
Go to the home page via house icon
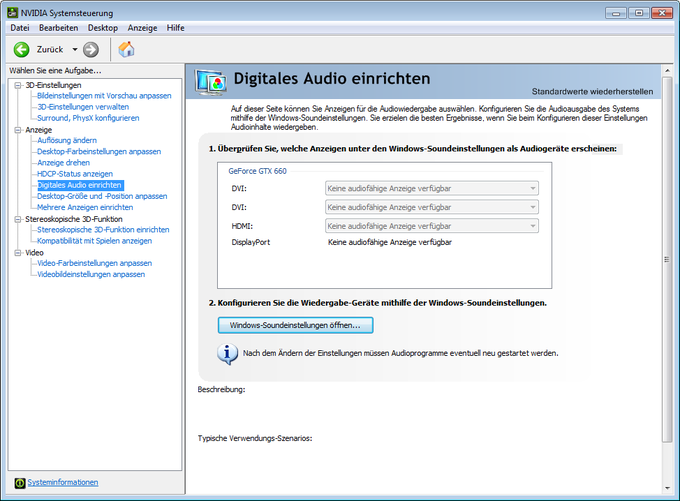126,49
